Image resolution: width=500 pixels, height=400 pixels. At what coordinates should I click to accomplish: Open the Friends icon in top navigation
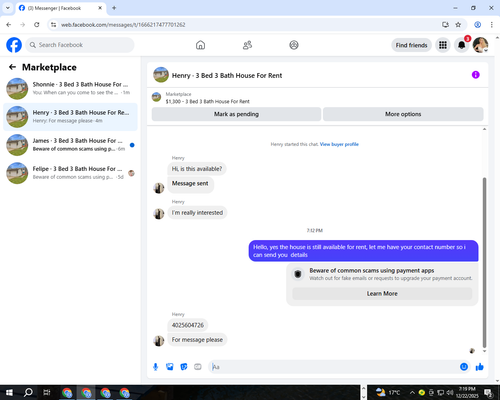(x=247, y=45)
